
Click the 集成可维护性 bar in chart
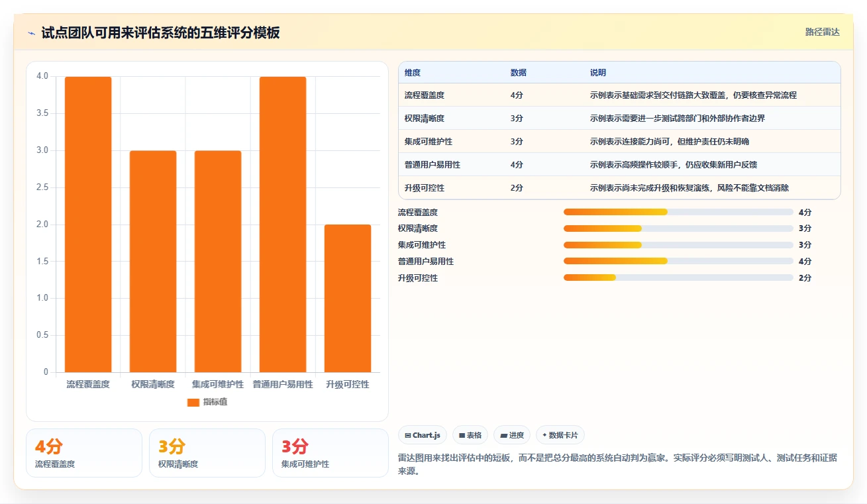tap(218, 262)
